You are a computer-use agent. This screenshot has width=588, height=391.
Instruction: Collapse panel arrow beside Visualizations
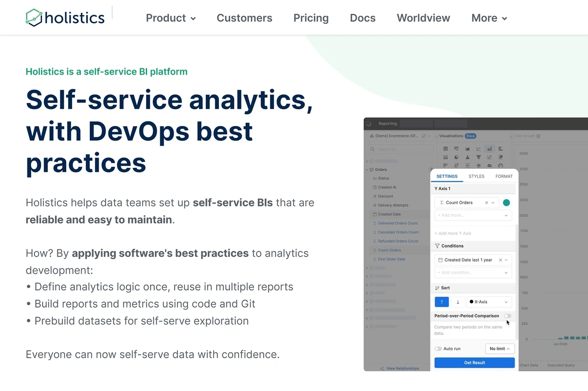(437, 136)
